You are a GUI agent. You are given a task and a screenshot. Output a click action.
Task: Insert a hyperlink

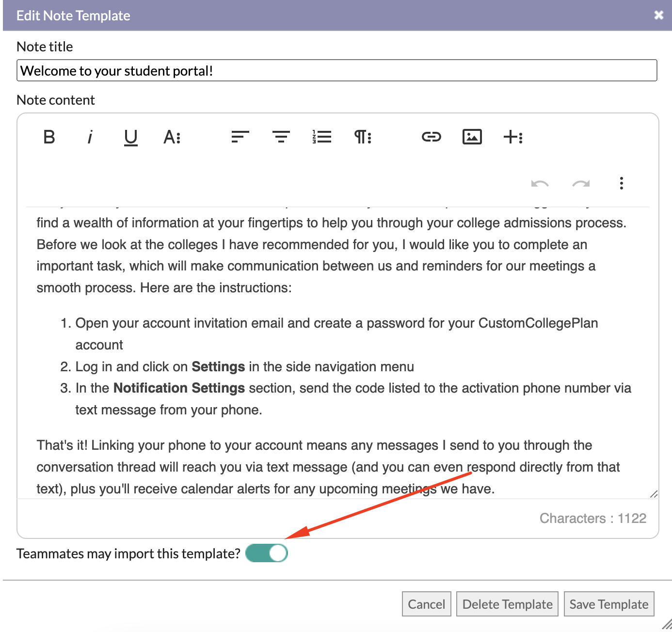pyautogui.click(x=432, y=137)
